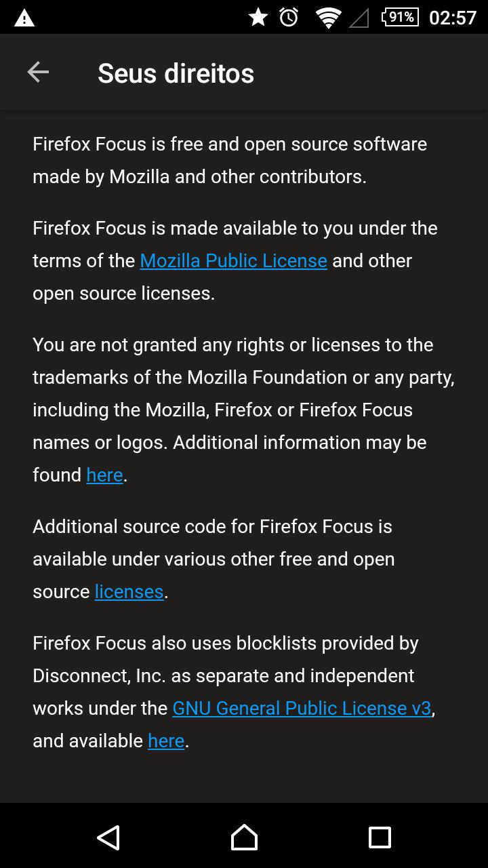This screenshot has height=868, width=488.
Task: Tap the star icon in status bar
Action: [258, 17]
